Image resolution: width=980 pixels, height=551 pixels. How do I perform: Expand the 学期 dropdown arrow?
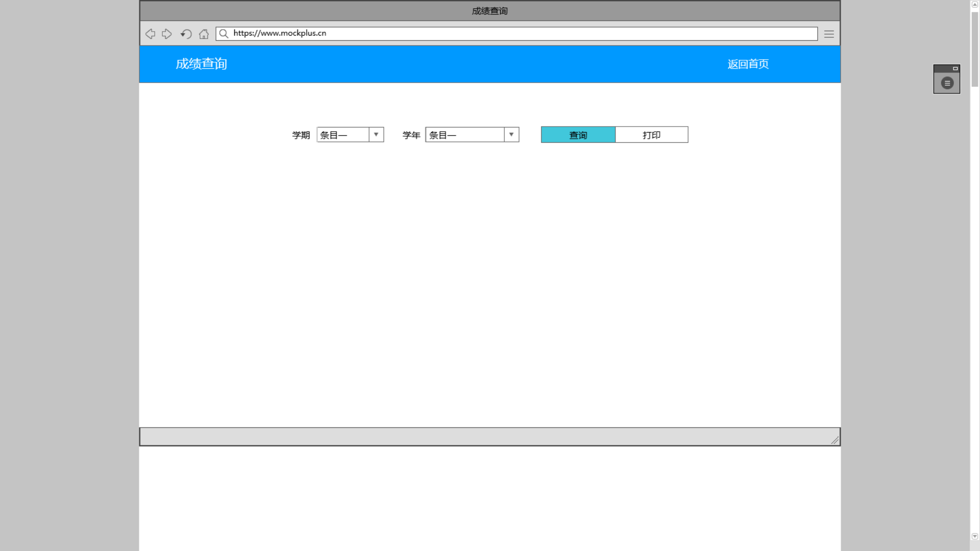[376, 135]
